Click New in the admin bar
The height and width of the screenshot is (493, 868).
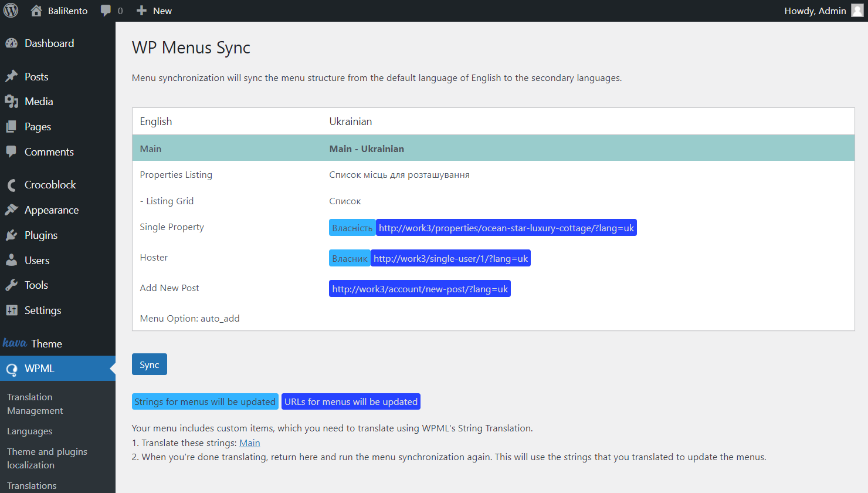click(x=162, y=11)
